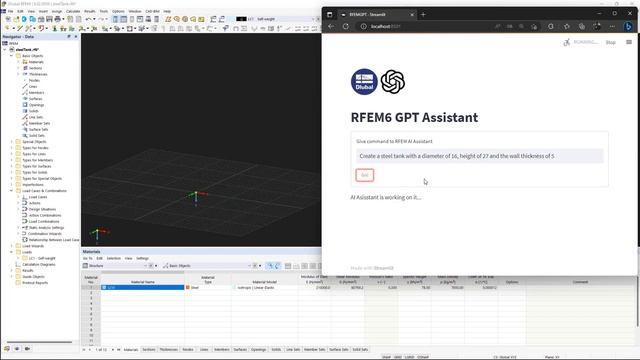Select Thicknesses in the Navigator tree

(x=38, y=74)
